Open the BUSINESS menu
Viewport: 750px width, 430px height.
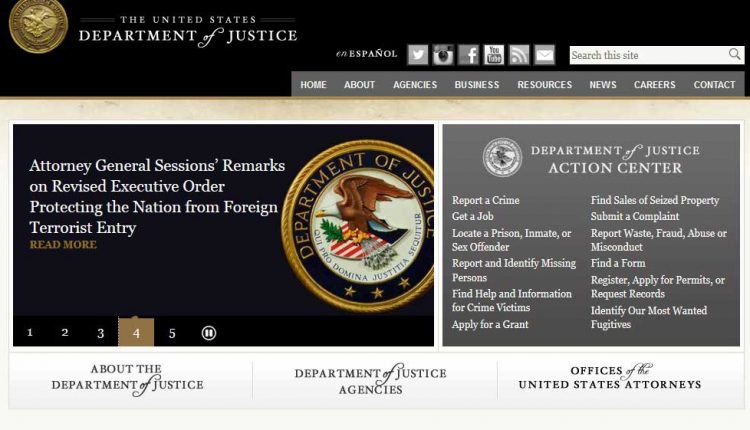coord(477,85)
